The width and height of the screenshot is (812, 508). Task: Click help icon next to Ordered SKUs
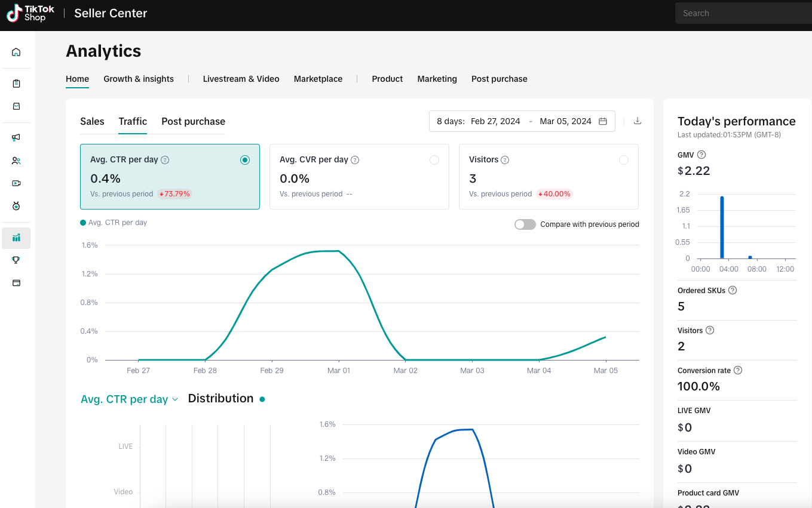click(733, 291)
